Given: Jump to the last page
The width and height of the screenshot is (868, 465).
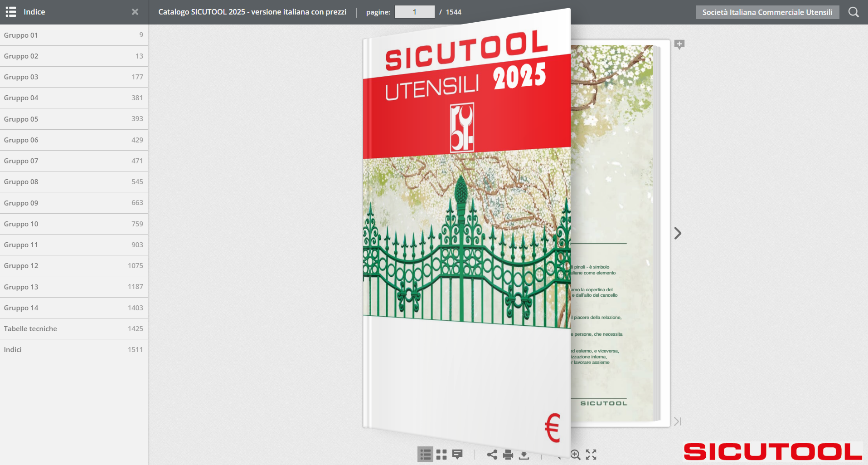Looking at the screenshot, I should pos(678,421).
